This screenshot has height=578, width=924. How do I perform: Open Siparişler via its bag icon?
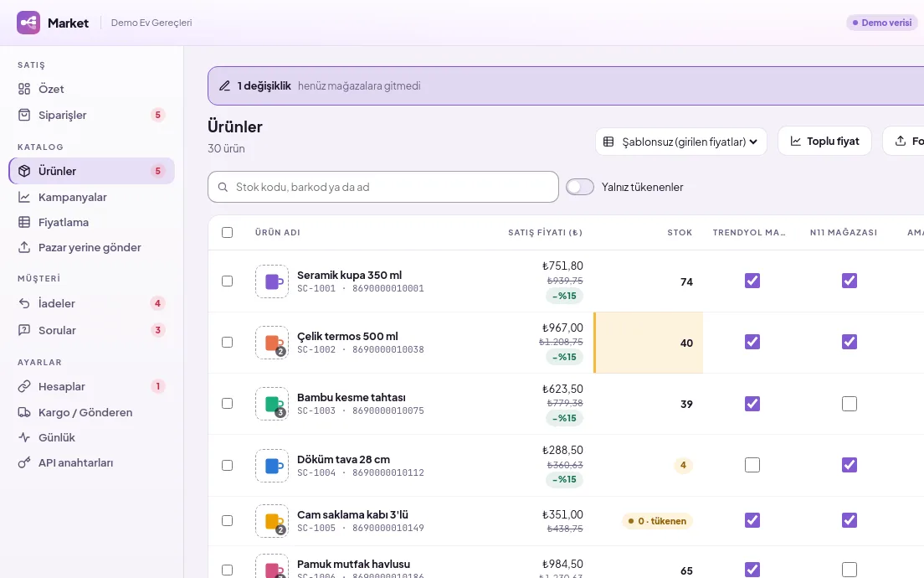pos(24,115)
